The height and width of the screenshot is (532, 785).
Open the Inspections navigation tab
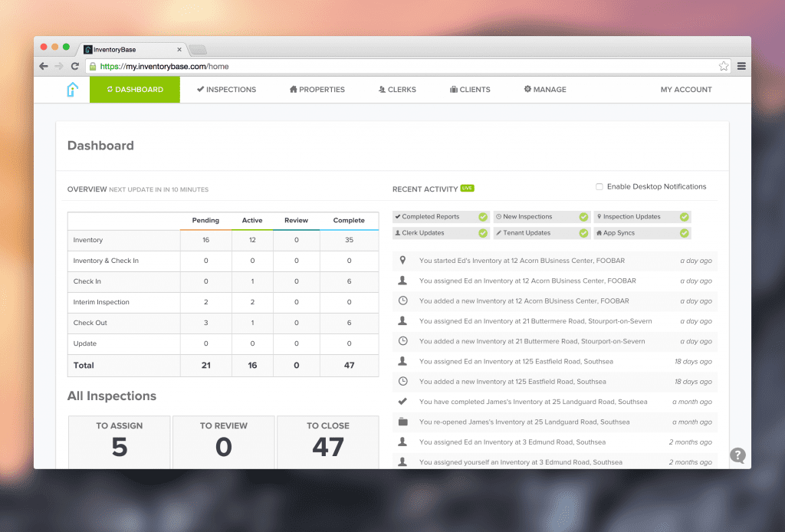point(226,90)
